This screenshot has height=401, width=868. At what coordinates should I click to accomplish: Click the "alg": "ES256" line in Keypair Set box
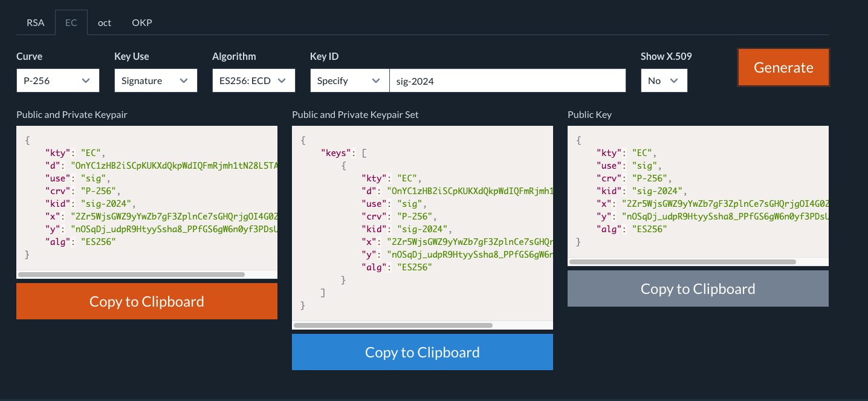tap(396, 267)
